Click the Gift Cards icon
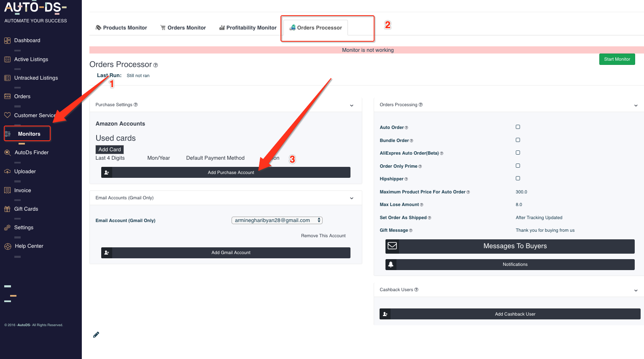 (7, 209)
